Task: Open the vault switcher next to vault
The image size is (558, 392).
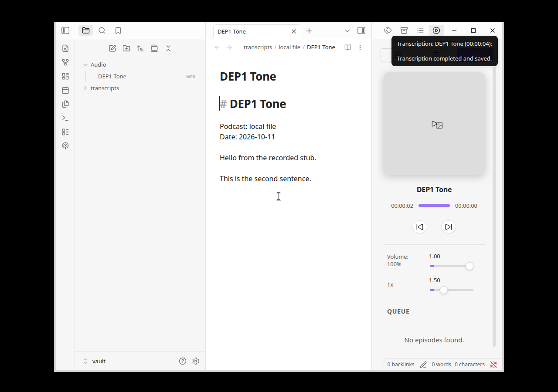Action: pyautogui.click(x=85, y=361)
